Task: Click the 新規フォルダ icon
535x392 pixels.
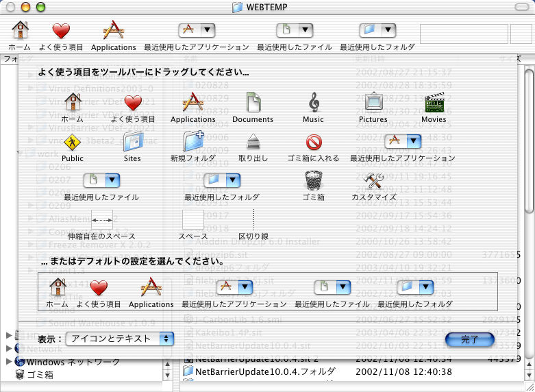Action: 192,142
